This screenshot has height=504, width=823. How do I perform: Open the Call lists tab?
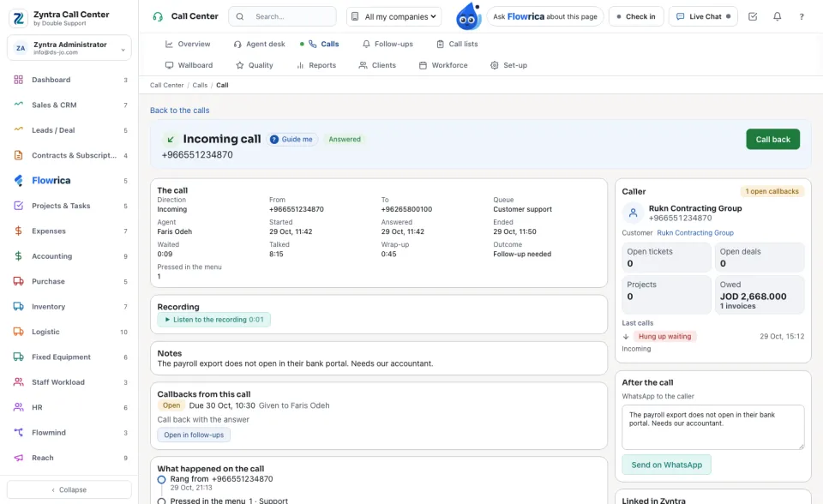[x=457, y=44]
